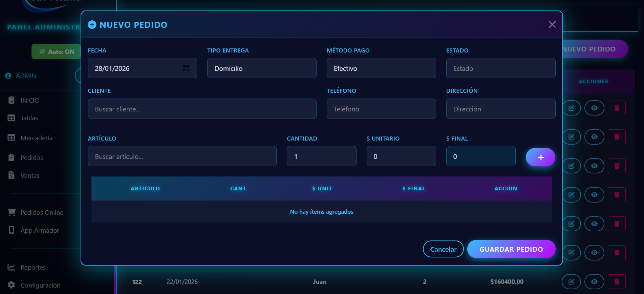Toggle the Auto: ON checkbox
This screenshot has height=294, width=644.
[x=42, y=52]
